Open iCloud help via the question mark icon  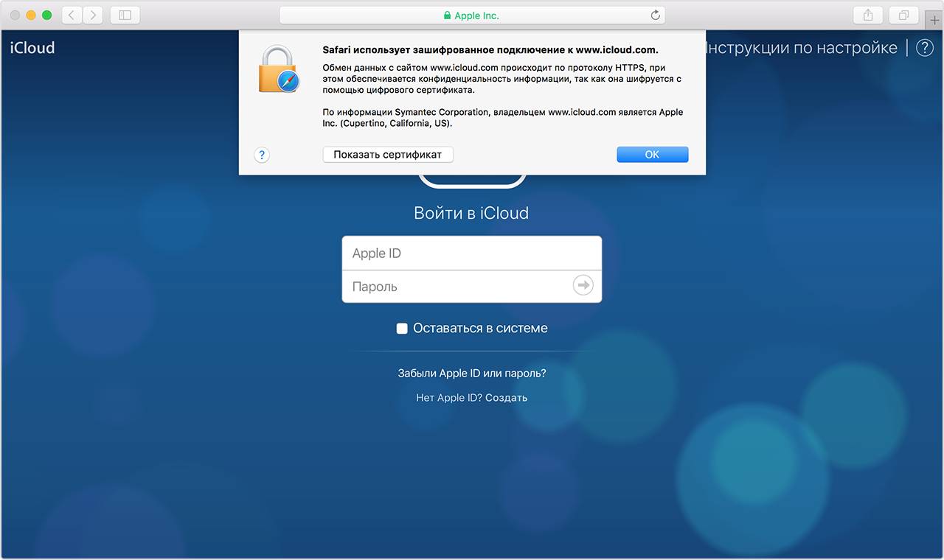point(924,48)
